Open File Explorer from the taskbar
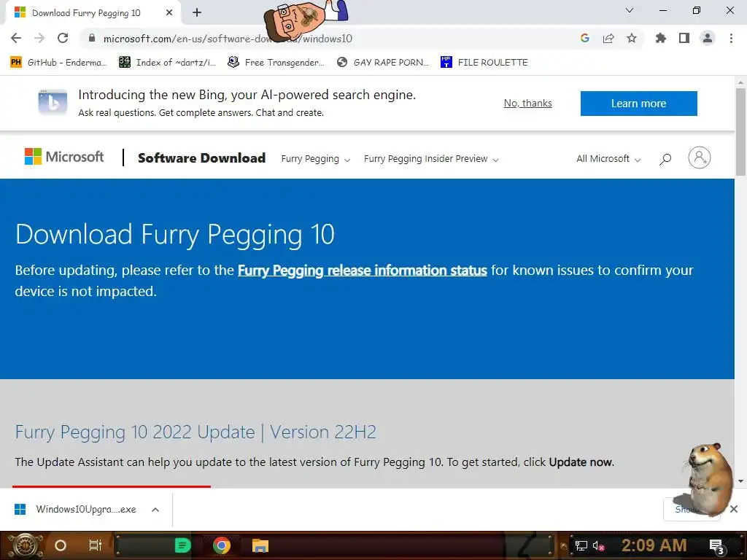 click(260, 545)
